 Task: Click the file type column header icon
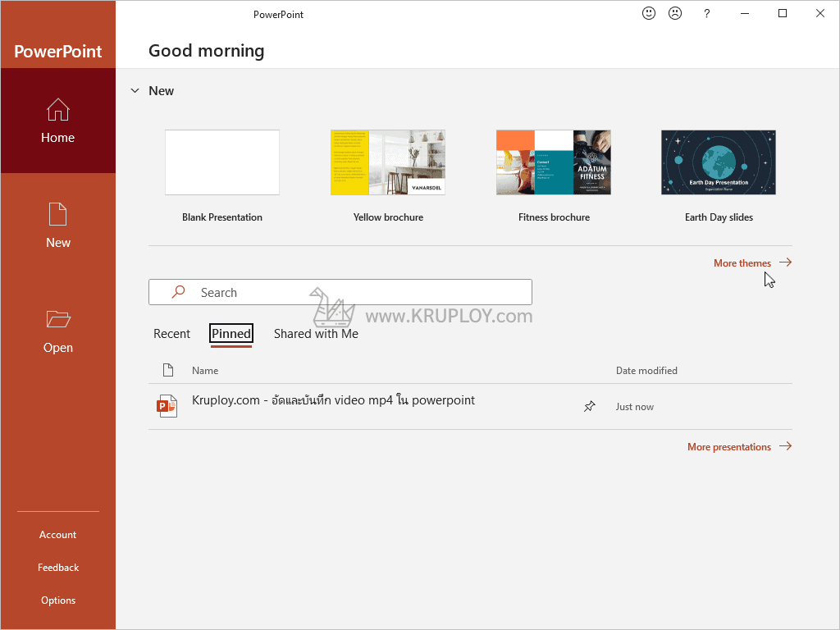(167, 370)
